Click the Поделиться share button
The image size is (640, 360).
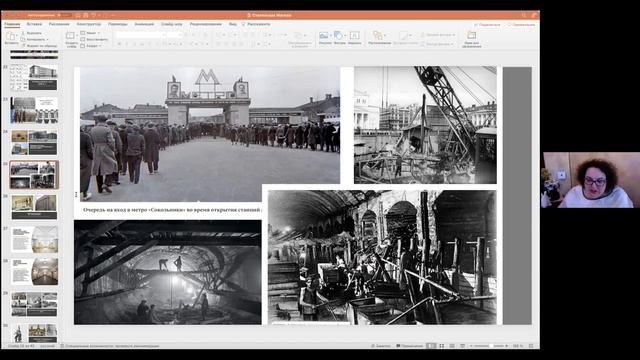click(487, 25)
